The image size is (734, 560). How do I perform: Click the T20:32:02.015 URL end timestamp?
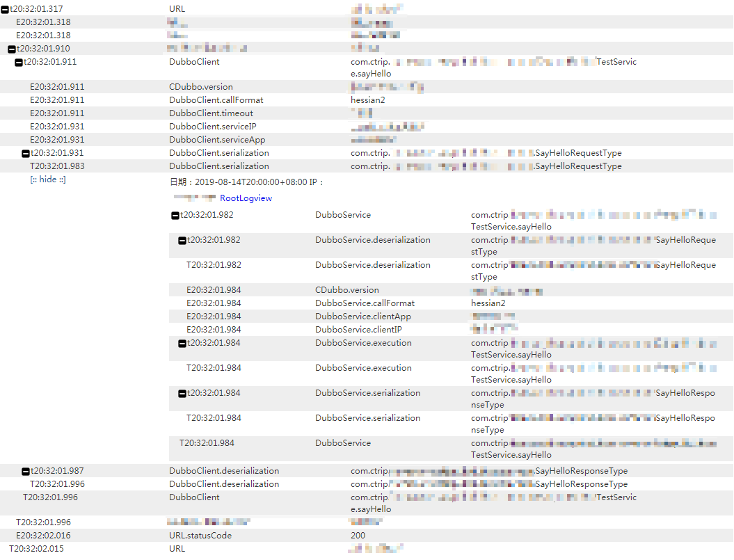coord(36,548)
